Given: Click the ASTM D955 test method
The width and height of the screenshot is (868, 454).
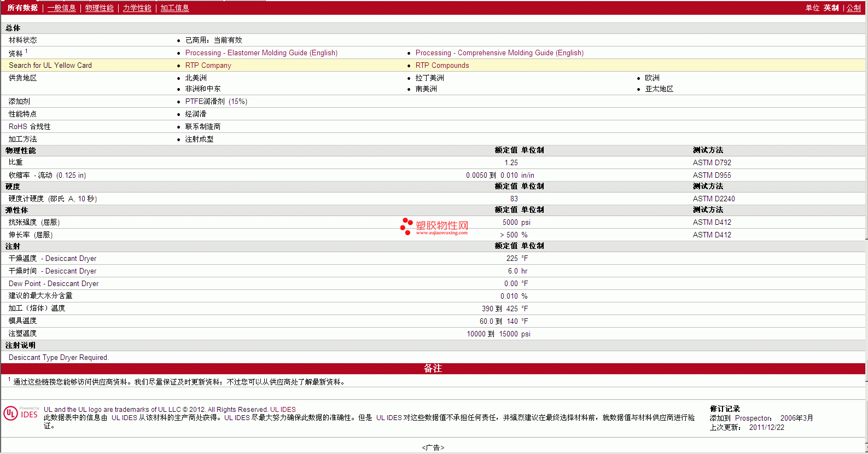Looking at the screenshot, I should (712, 175).
